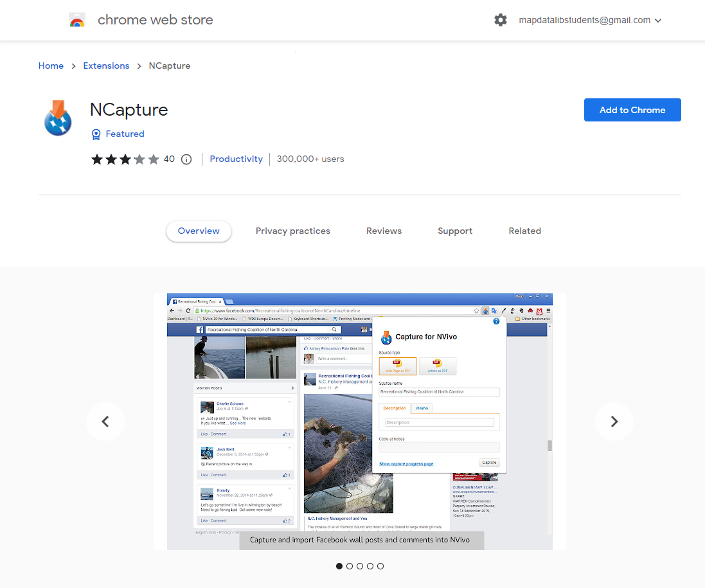Open the account dropdown for mapdatalibstudents@gmail.com

(658, 20)
